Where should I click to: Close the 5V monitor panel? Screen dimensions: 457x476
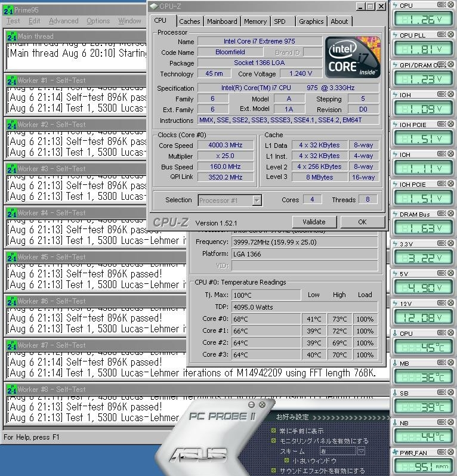pyautogui.click(x=450, y=273)
